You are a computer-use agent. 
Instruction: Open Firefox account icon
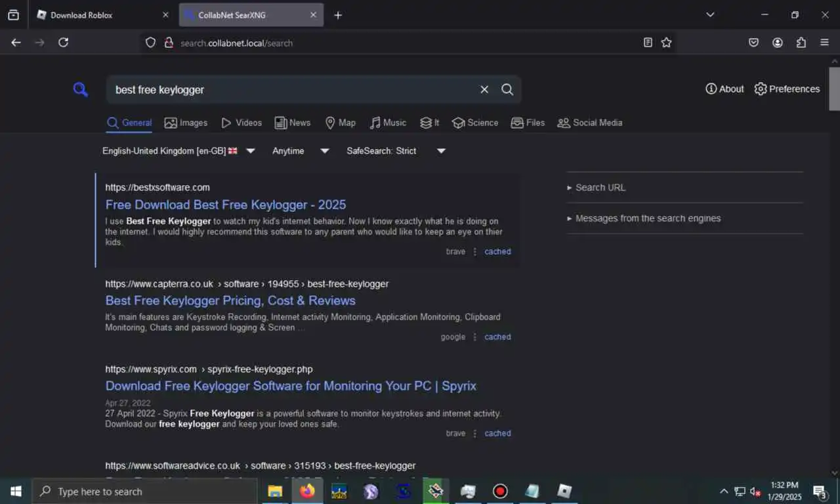click(x=778, y=43)
